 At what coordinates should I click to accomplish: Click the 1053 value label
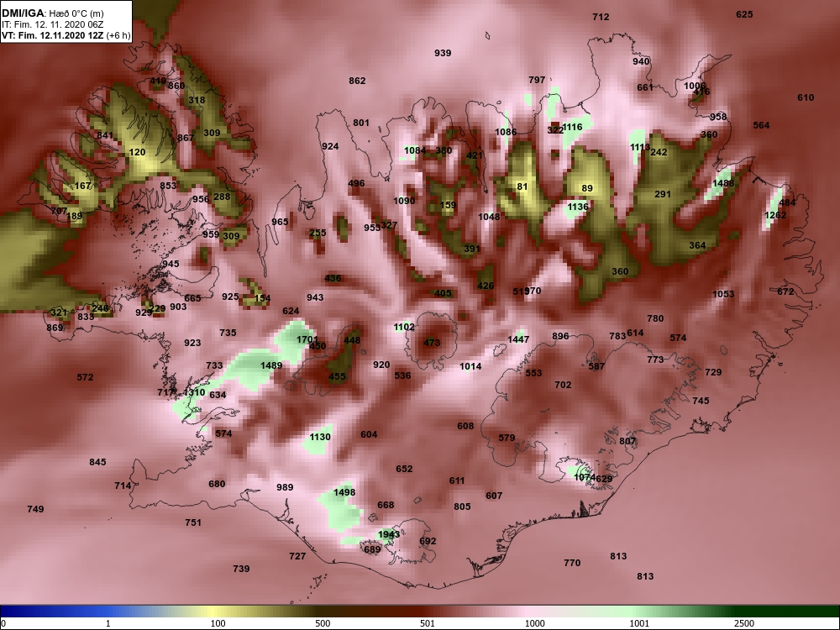click(723, 294)
